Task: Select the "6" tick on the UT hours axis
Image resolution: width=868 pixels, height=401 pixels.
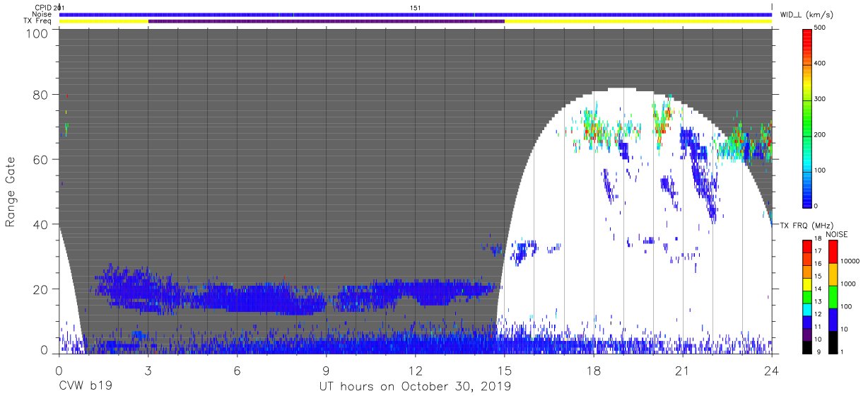Action: [237, 371]
